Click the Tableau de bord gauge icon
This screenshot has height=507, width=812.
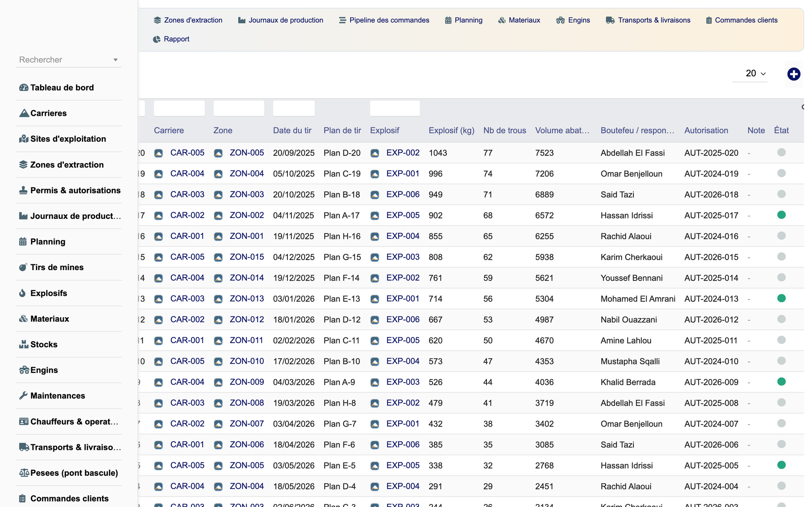coord(24,88)
